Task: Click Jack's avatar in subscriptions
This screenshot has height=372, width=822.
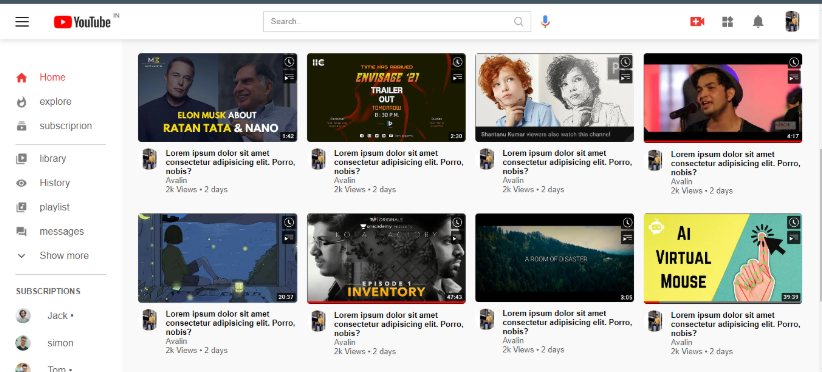Action: tap(23, 315)
